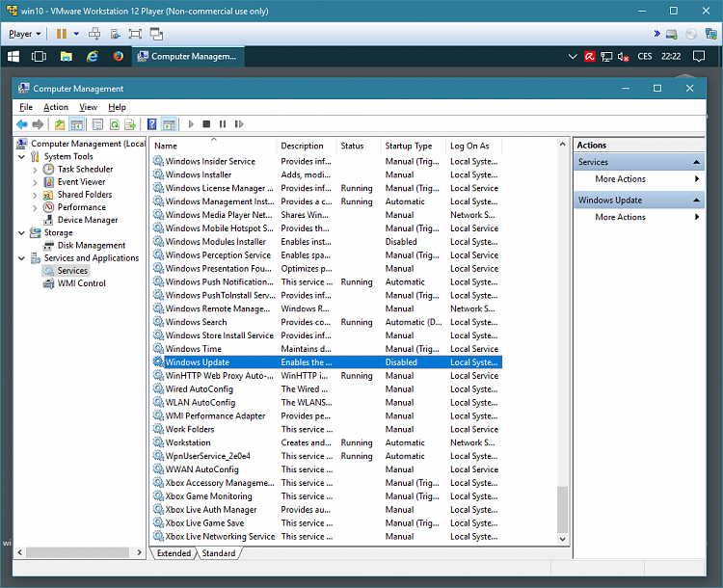Open the VMware Player menu dropdown
723x588 pixels.
[x=25, y=34]
